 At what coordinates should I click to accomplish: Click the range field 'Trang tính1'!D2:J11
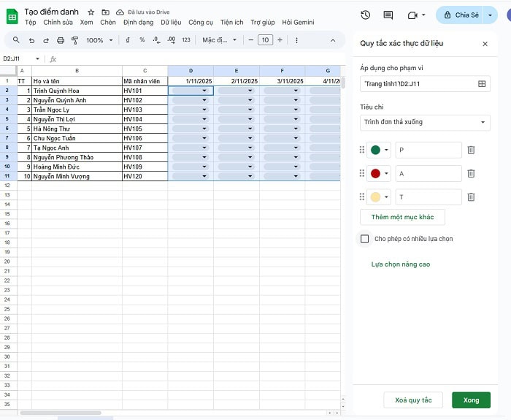click(425, 84)
